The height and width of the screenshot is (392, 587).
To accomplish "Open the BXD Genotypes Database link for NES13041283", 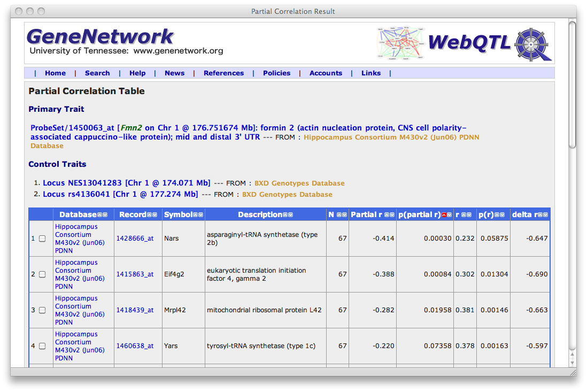I will 299,183.
